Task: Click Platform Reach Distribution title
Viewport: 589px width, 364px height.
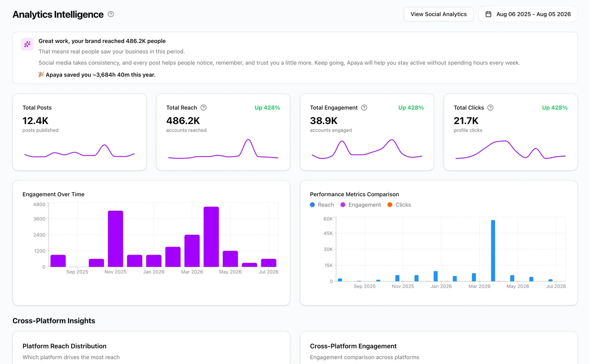Action: point(65,346)
